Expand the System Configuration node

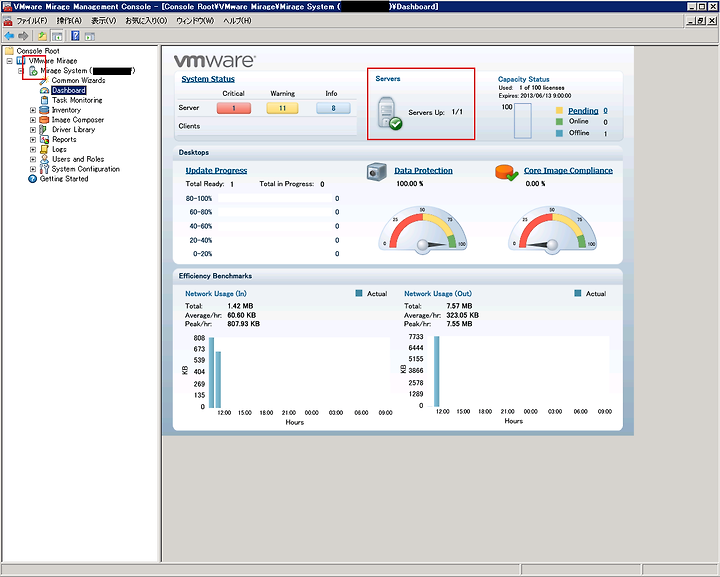(x=33, y=169)
